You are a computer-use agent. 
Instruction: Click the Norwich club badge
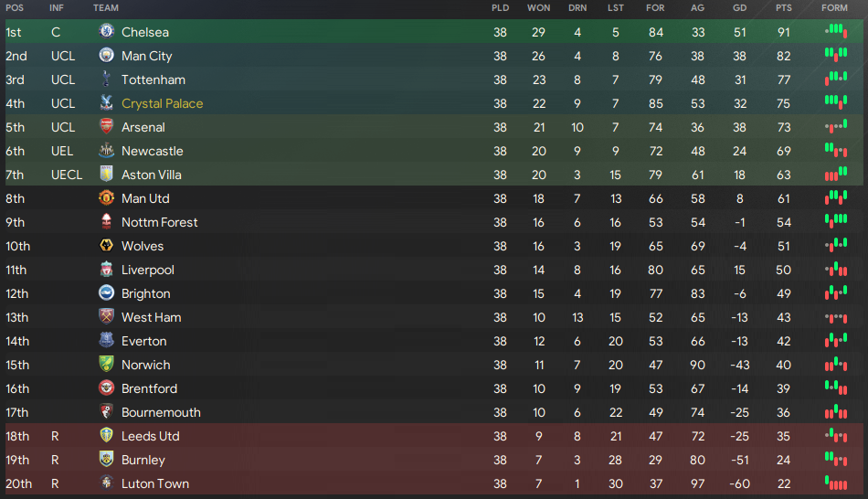[x=106, y=365]
